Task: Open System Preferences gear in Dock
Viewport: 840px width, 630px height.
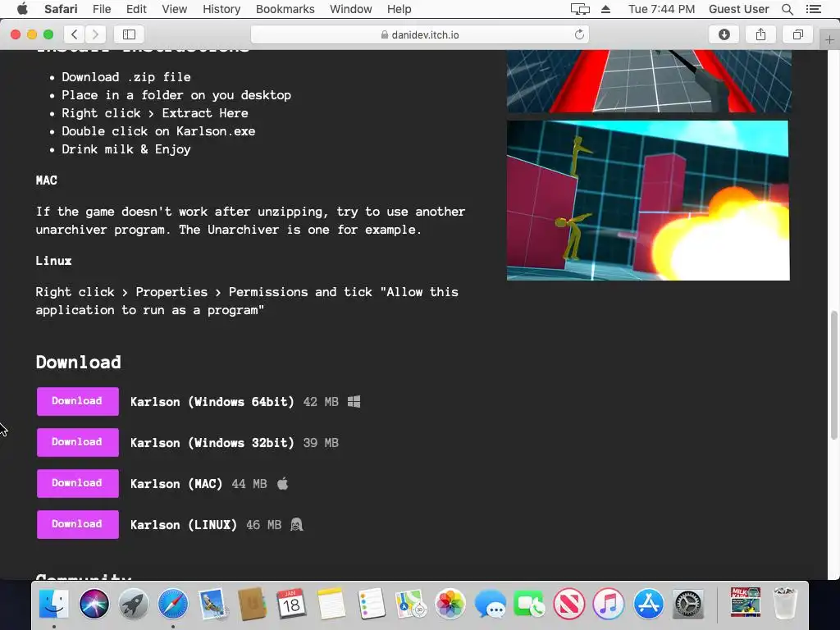Action: [x=688, y=604]
